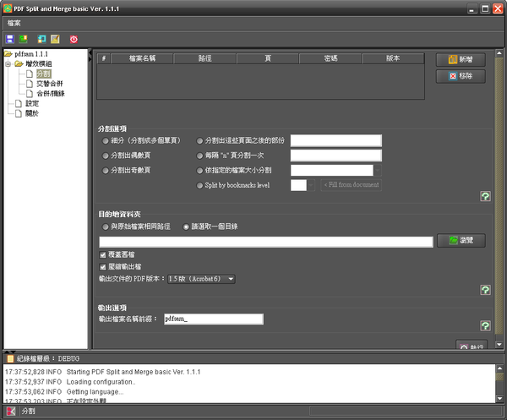Open the output PDF version dropdown
The height and width of the screenshot is (420, 507).
click(x=201, y=279)
